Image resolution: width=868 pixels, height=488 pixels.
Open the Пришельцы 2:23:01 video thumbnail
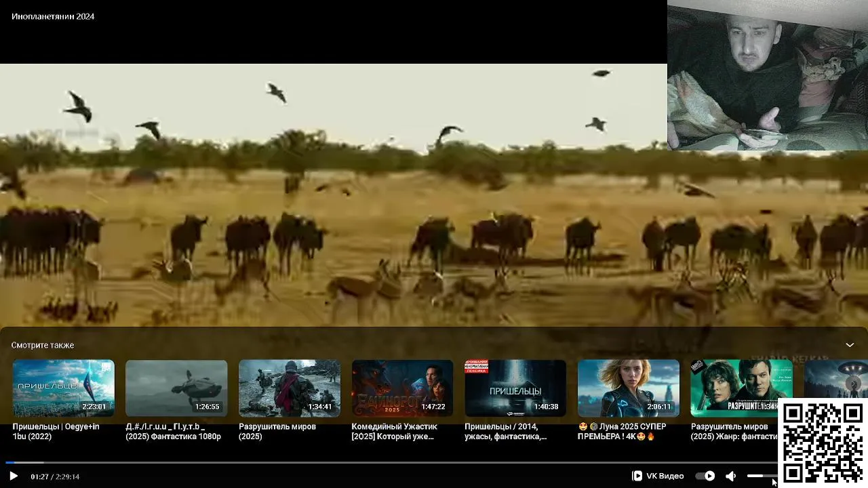[x=64, y=388]
